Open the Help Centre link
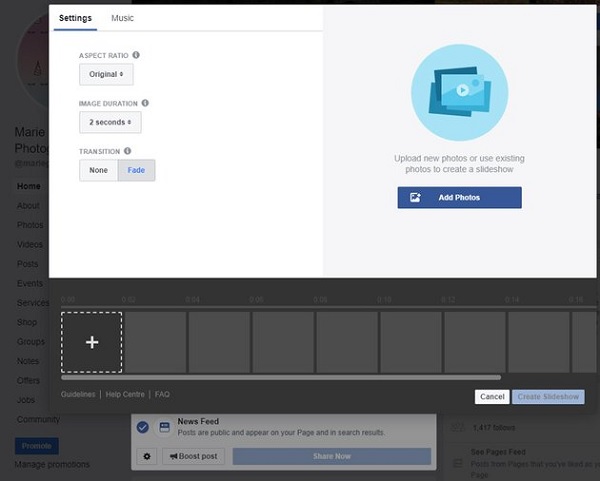The height and width of the screenshot is (481, 600). [x=125, y=394]
